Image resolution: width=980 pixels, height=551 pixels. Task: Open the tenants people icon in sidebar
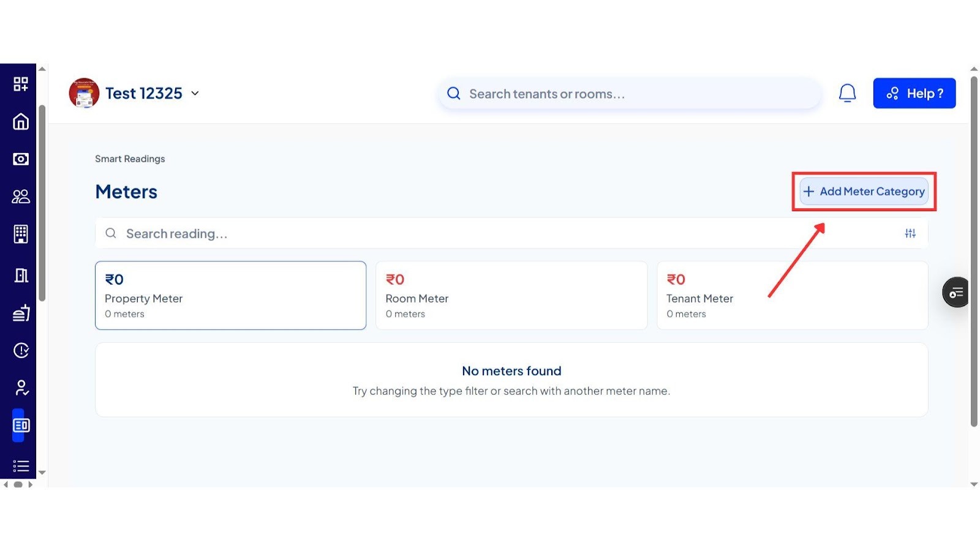point(21,197)
